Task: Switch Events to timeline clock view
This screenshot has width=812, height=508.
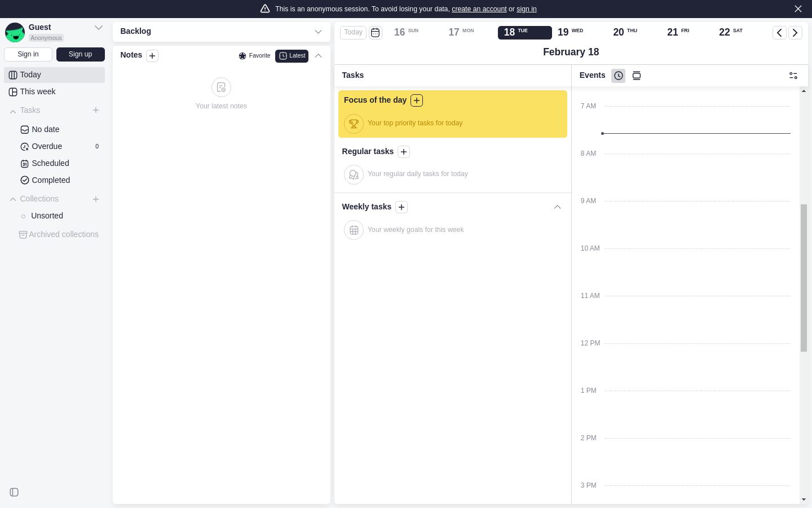Action: (x=619, y=76)
